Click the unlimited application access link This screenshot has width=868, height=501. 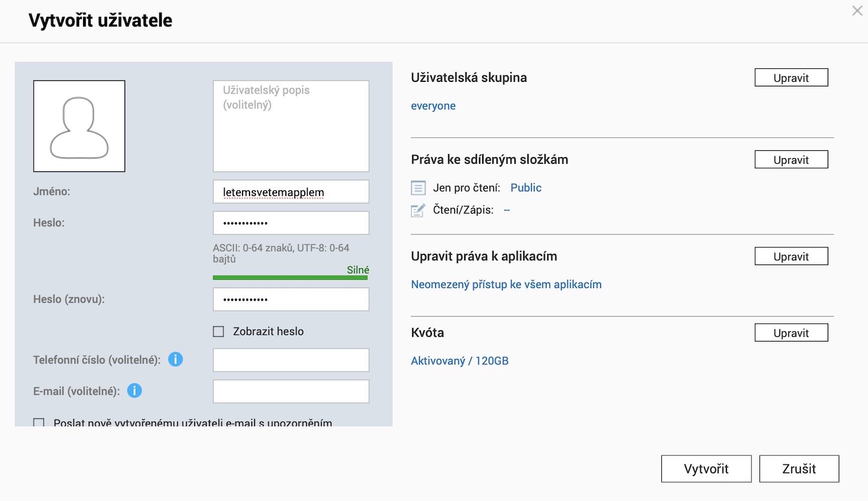[x=506, y=285]
